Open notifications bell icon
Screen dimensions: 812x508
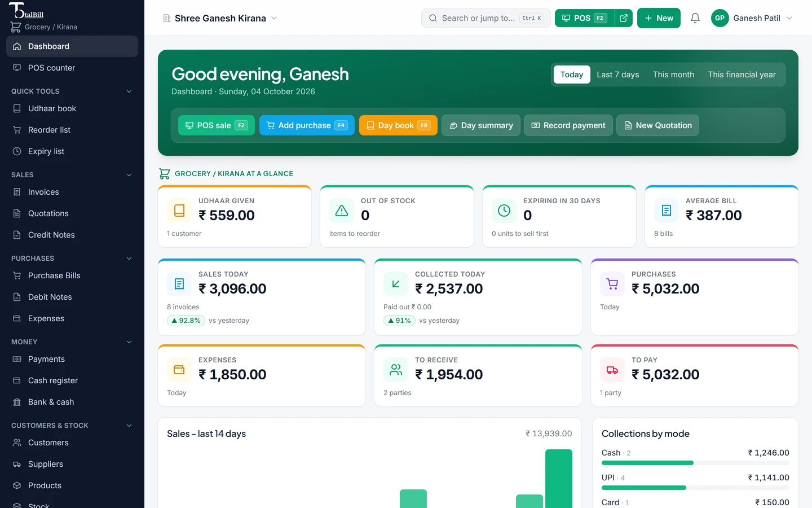tap(695, 18)
